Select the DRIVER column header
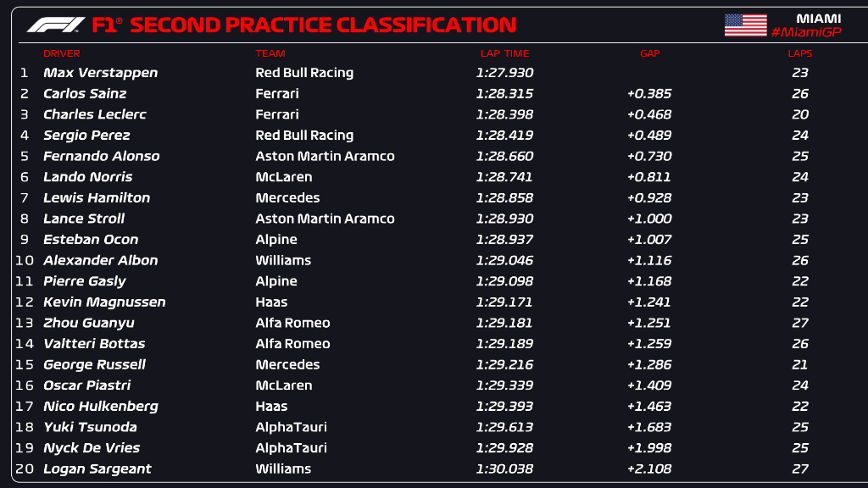 [61, 53]
